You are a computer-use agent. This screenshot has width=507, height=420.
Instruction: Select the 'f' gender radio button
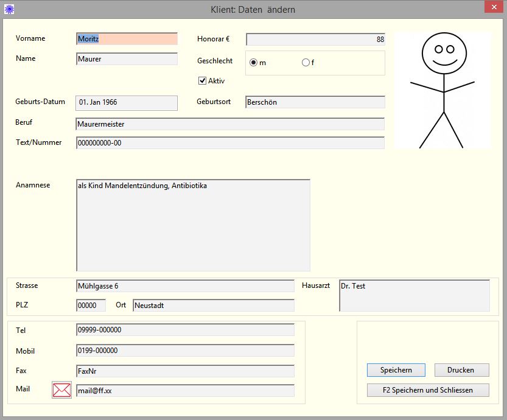306,63
